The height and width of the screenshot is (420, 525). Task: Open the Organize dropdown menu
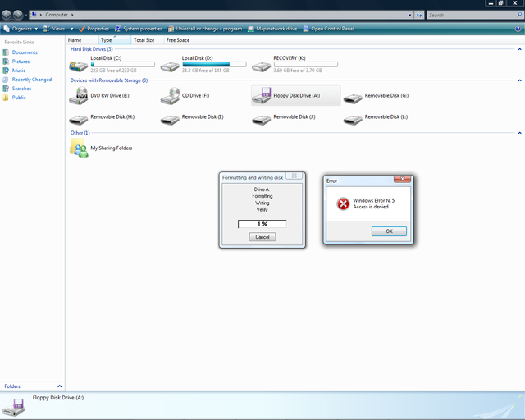pyautogui.click(x=22, y=29)
